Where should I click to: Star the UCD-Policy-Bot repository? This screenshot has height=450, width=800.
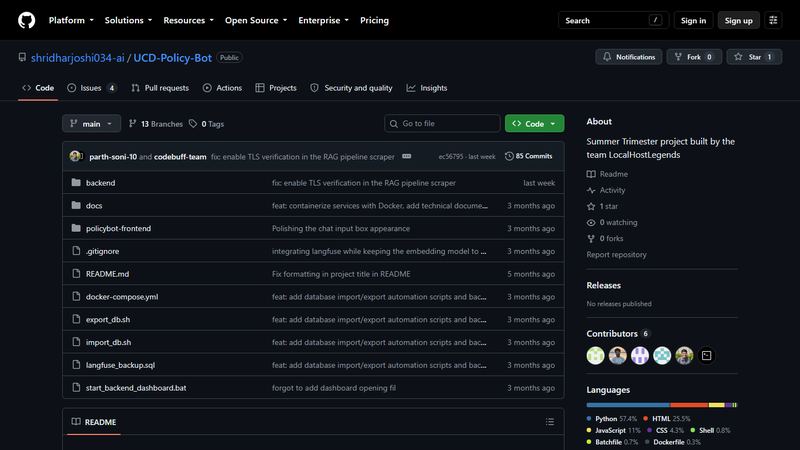[x=754, y=57]
